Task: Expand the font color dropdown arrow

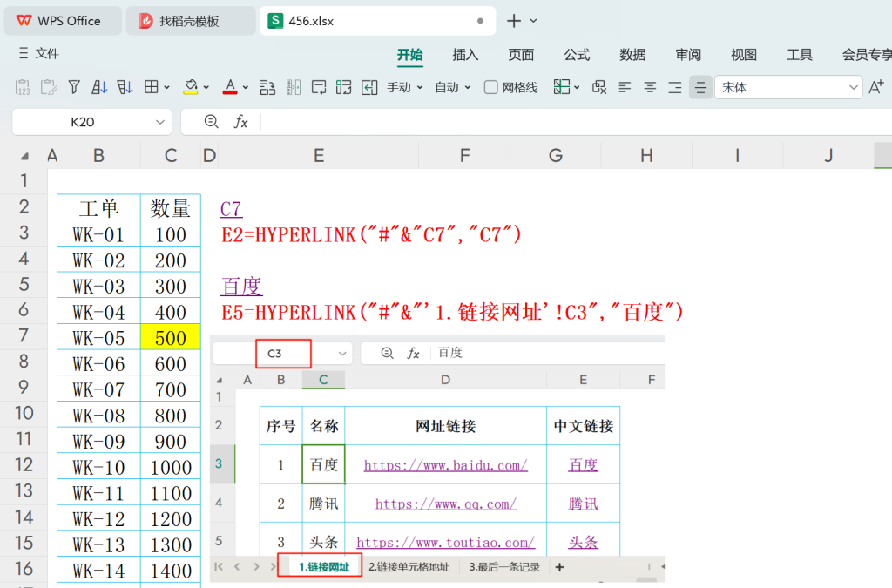Action: click(x=245, y=88)
